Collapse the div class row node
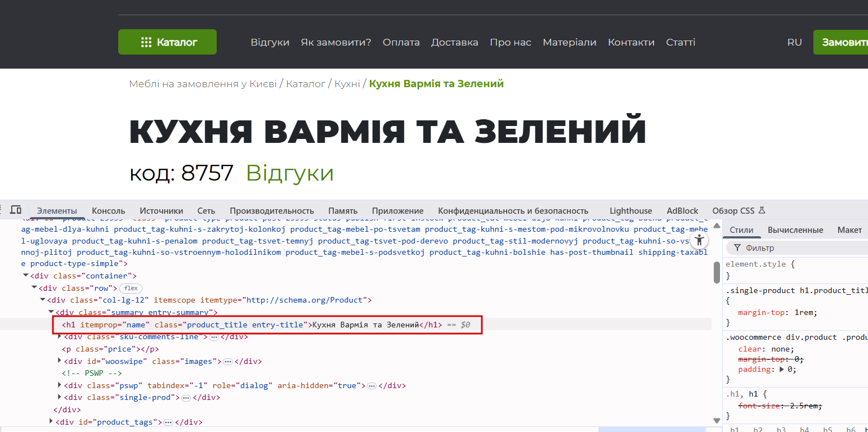 tap(34, 288)
